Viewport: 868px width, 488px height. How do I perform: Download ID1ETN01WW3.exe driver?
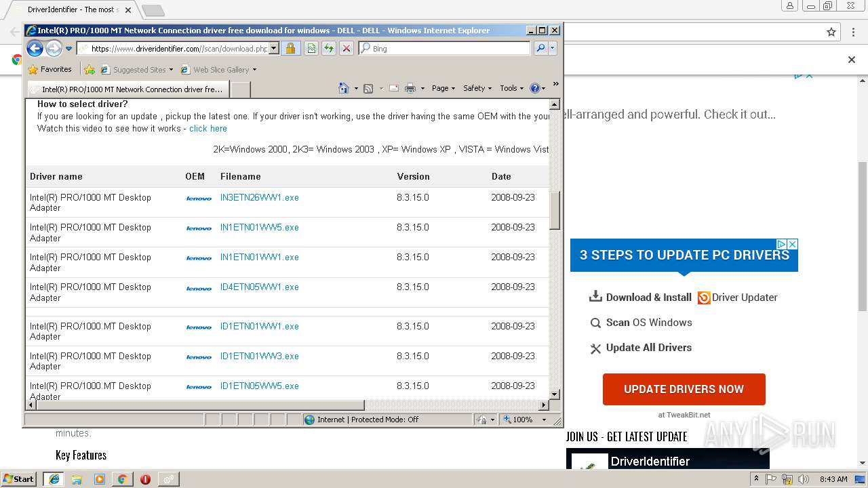pos(259,356)
